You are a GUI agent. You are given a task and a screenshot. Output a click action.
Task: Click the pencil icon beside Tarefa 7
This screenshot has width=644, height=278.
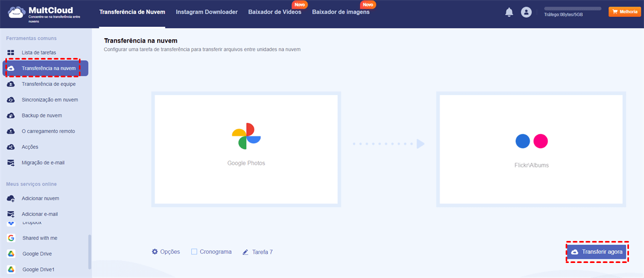pos(246,252)
